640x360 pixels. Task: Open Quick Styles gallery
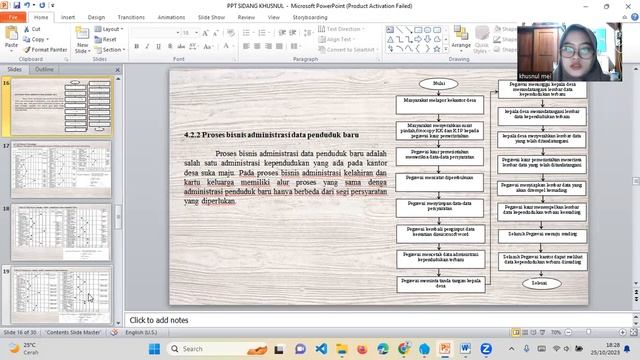[x=482, y=40]
